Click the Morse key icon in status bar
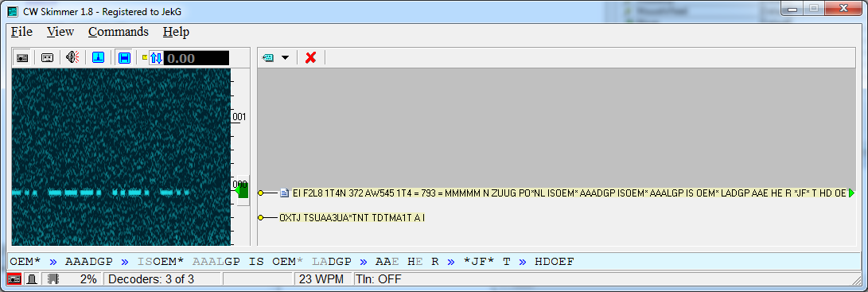 tap(33, 279)
